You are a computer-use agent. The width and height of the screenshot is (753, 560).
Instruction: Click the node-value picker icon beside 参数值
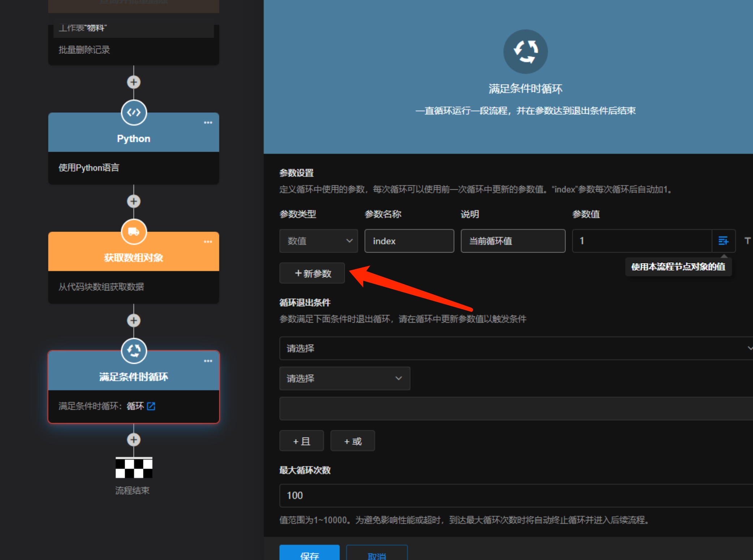pos(723,241)
